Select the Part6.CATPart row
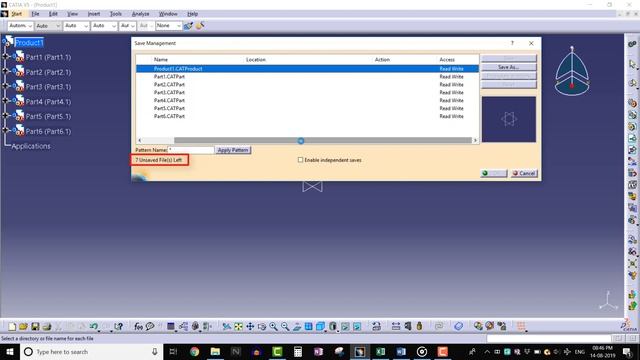 (307, 116)
